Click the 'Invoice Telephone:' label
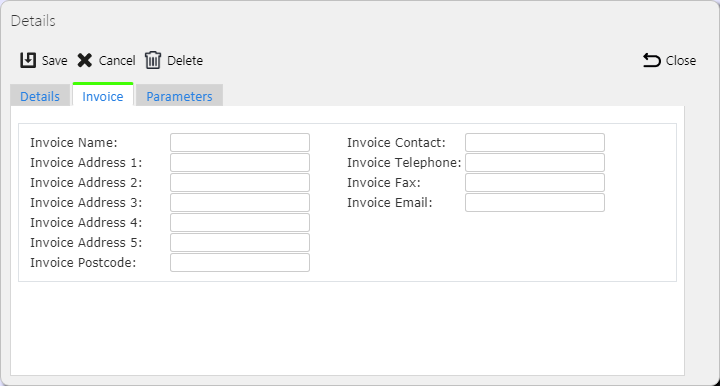Viewport: 720px width, 386px height. (x=404, y=163)
